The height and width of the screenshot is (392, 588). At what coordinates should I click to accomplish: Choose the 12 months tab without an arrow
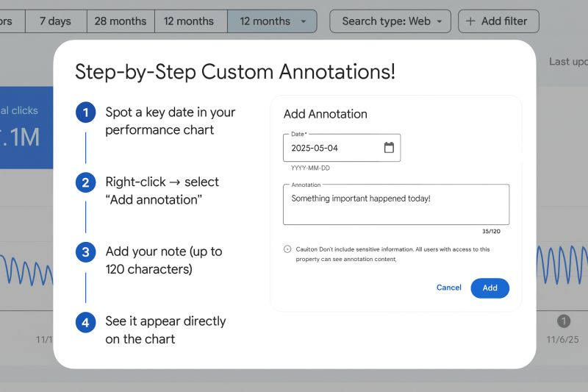tap(189, 21)
